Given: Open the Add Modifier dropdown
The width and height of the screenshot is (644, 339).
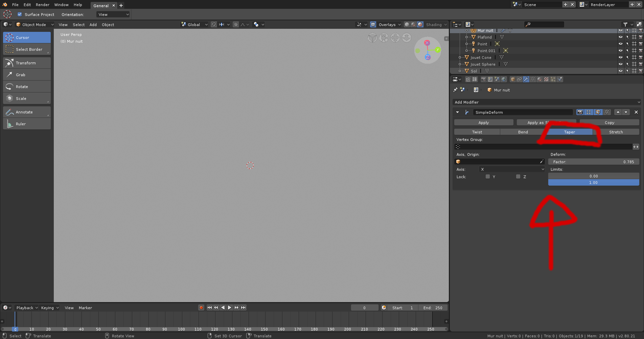Looking at the screenshot, I should pyautogui.click(x=547, y=102).
